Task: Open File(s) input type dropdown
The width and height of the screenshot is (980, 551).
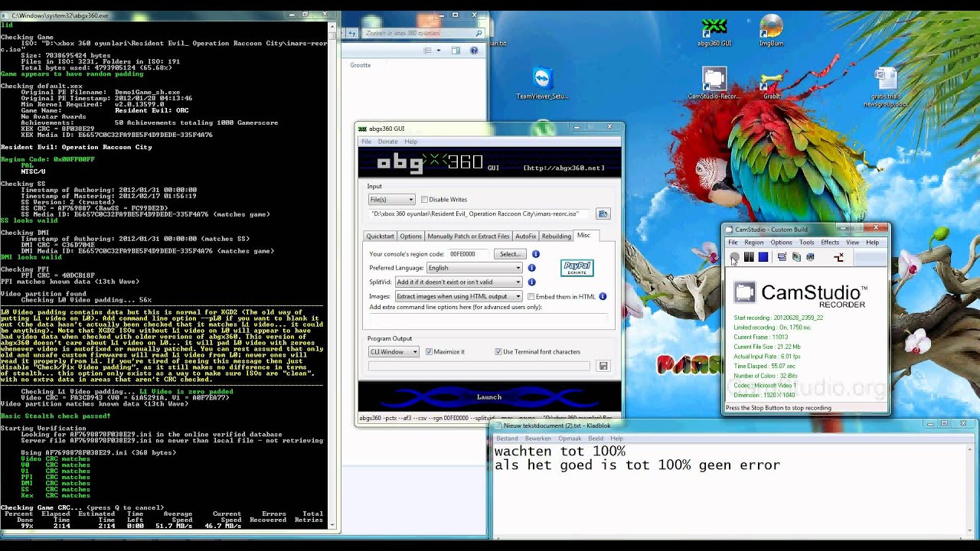Action: pyautogui.click(x=391, y=200)
